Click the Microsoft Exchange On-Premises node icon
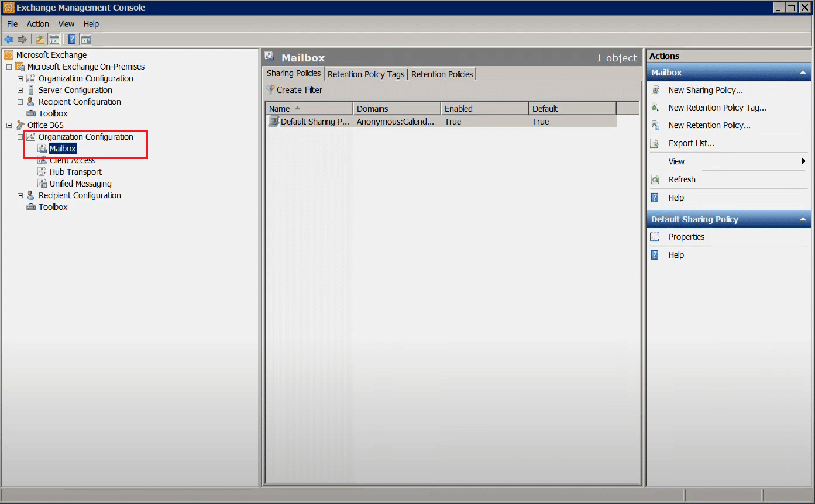The width and height of the screenshot is (815, 504). [20, 67]
